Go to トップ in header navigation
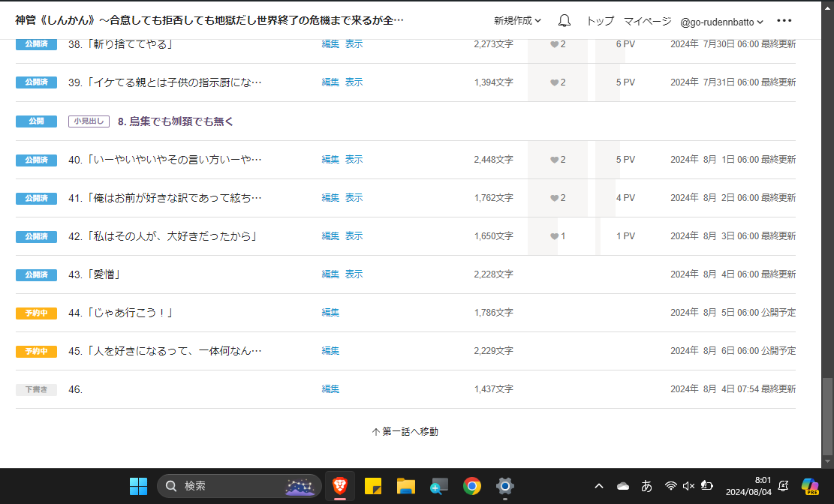Viewport: 834px width, 504px height. pyautogui.click(x=599, y=21)
